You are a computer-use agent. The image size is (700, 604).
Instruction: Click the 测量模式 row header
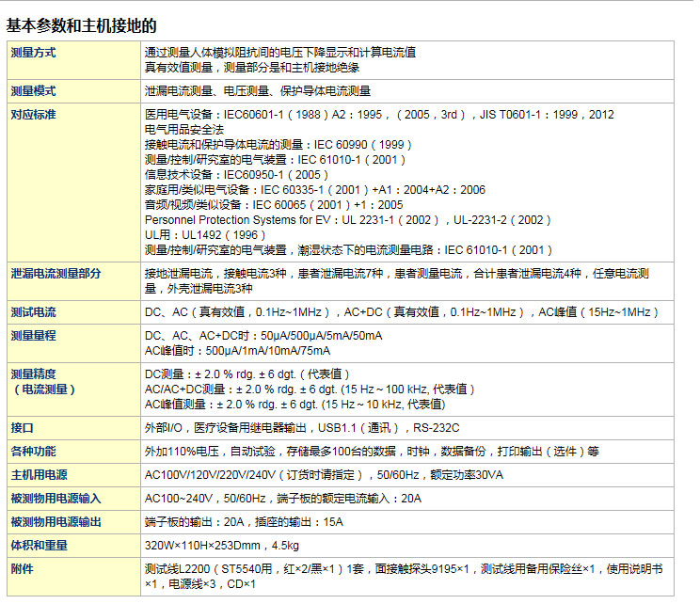(33, 91)
